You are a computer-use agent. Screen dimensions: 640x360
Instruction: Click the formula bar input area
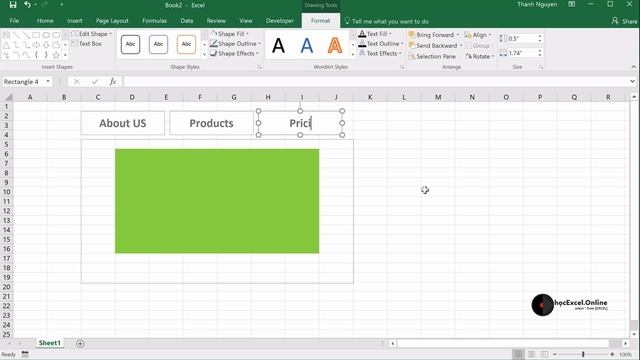376,82
